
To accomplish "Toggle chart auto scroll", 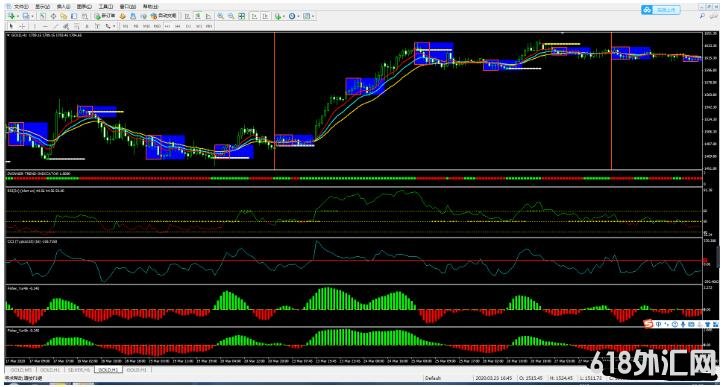I will (x=255, y=16).
